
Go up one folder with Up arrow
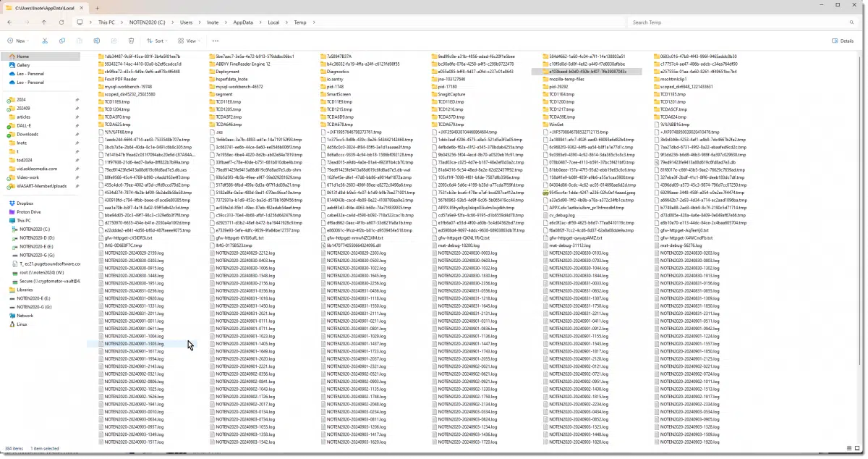43,22
